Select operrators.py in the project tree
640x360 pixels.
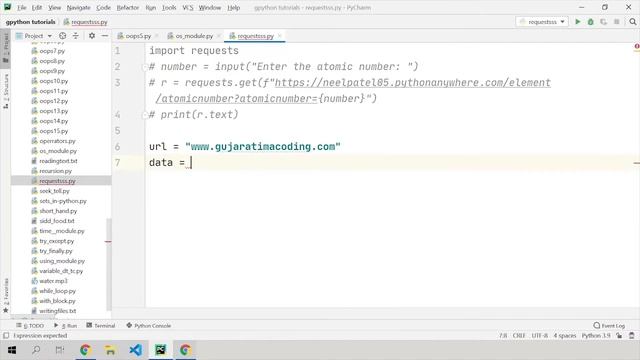click(x=57, y=141)
